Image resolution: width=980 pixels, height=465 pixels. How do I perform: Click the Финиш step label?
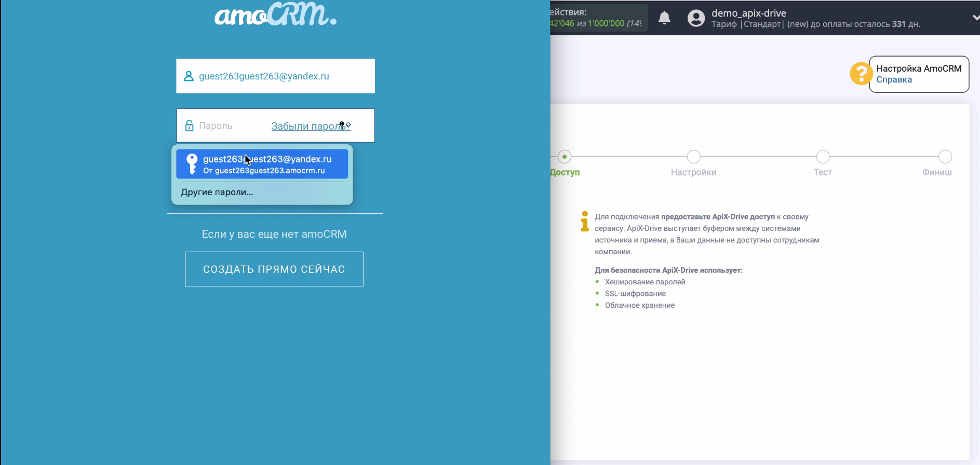[937, 172]
